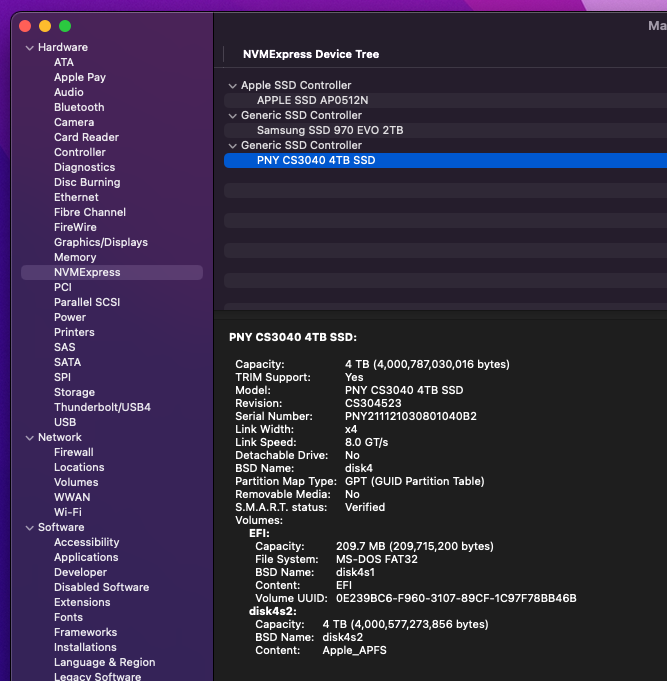Open ATA in the sidebar
This screenshot has width=667, height=681.
pyautogui.click(x=64, y=62)
